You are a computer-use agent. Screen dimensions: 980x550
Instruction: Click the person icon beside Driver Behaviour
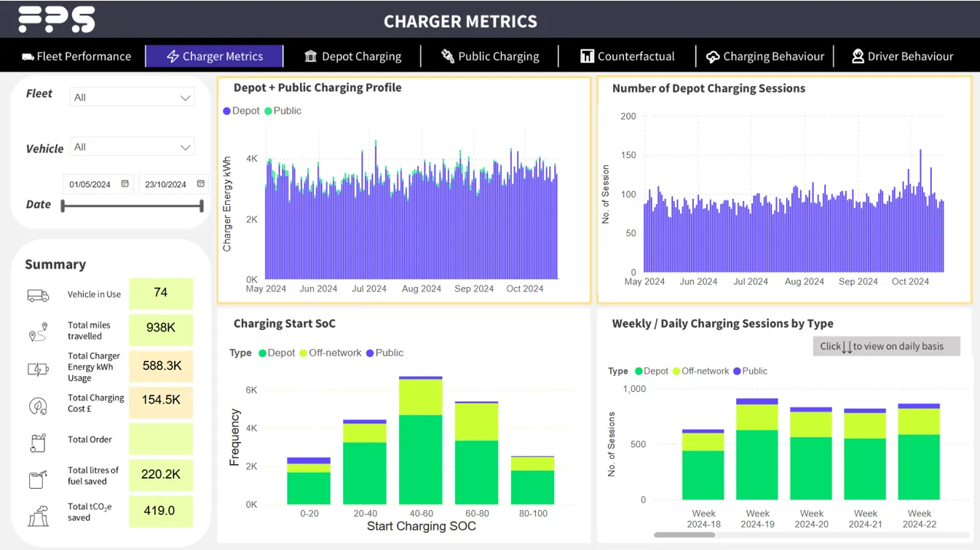click(858, 55)
